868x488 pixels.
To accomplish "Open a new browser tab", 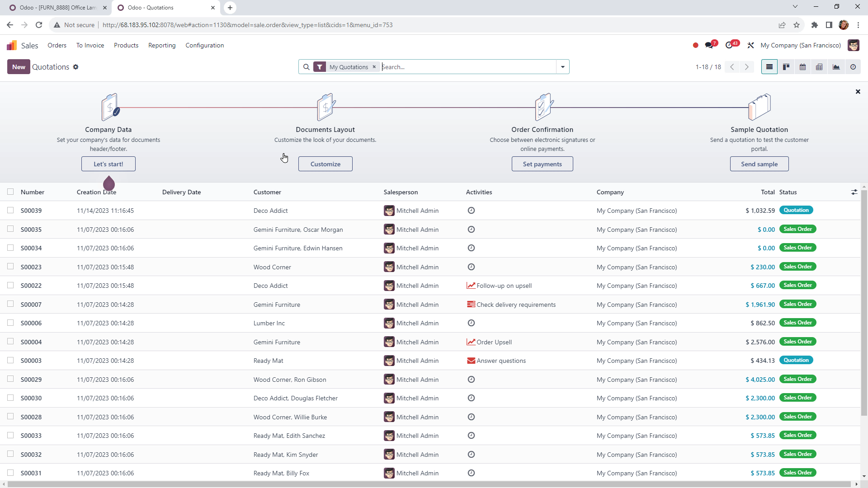I will tap(230, 8).
